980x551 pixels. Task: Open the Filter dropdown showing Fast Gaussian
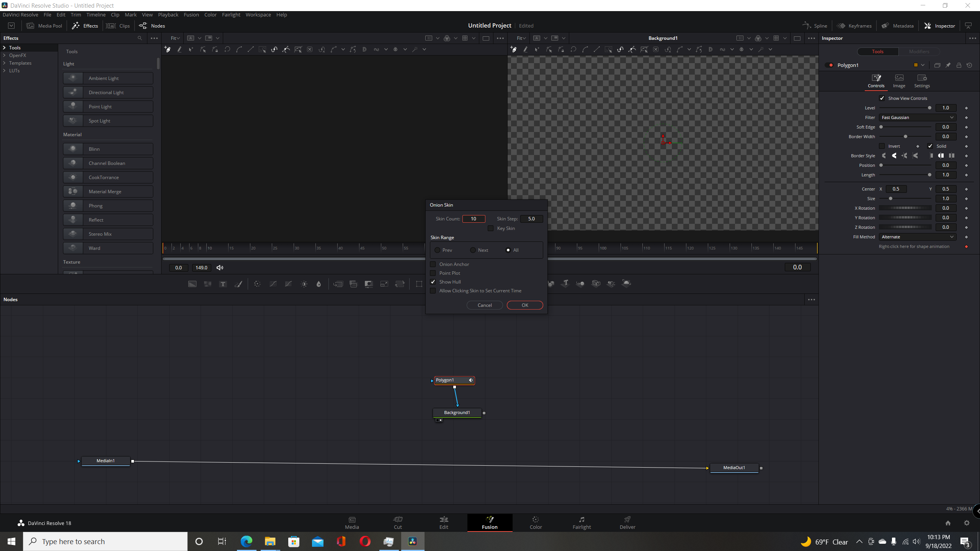click(x=917, y=117)
